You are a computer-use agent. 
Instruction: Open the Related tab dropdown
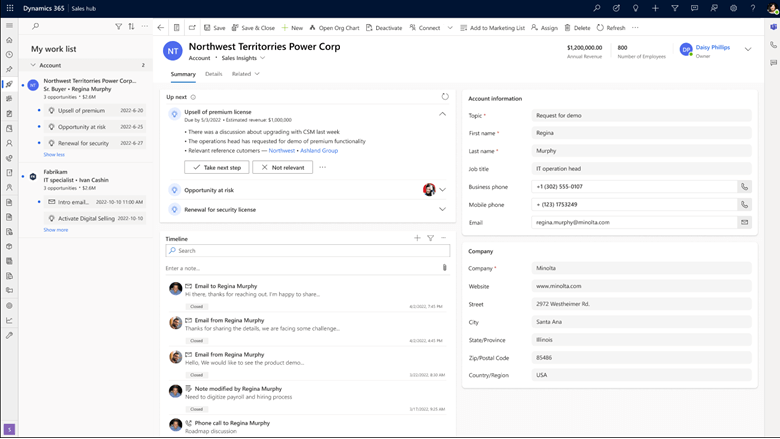coord(246,74)
